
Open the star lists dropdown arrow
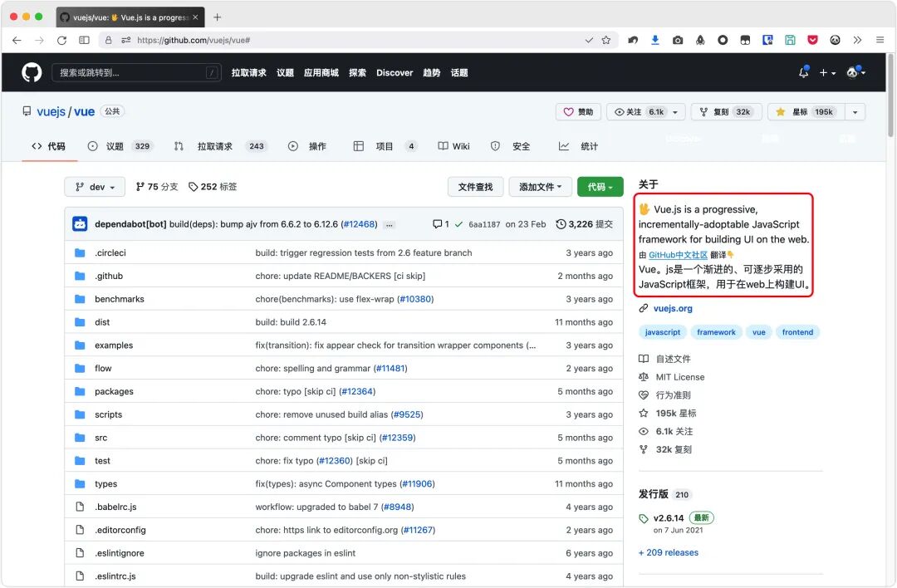coord(855,112)
